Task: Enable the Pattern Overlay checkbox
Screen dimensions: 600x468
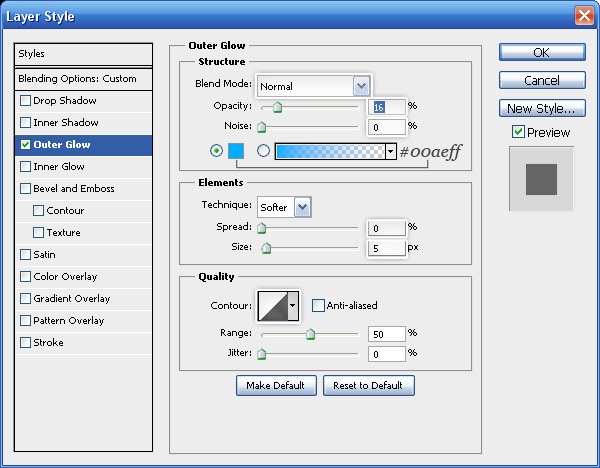Action: 26,321
